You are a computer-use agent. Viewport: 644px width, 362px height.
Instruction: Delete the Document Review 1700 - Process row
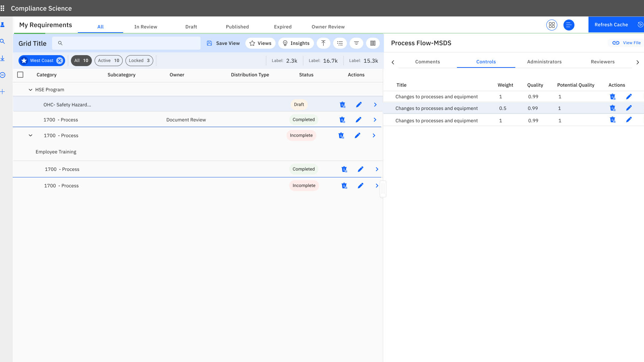point(342,120)
